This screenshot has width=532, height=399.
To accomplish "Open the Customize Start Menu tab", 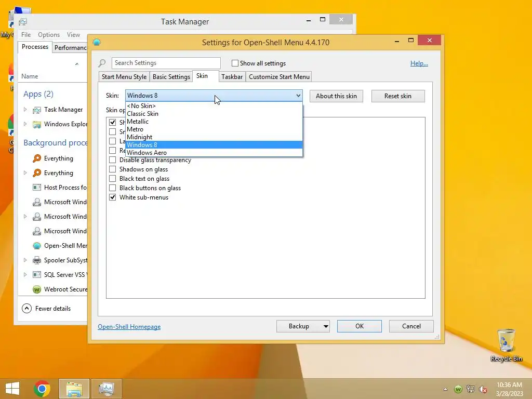I will point(279,77).
